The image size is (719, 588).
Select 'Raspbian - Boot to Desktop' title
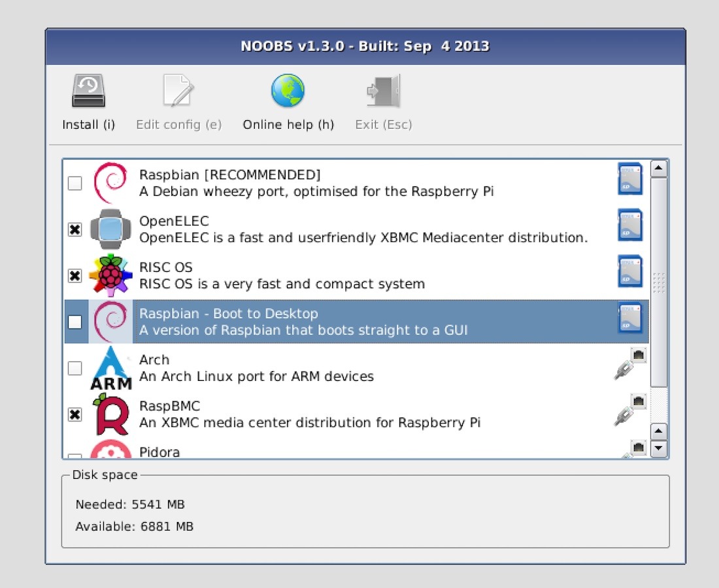point(229,314)
